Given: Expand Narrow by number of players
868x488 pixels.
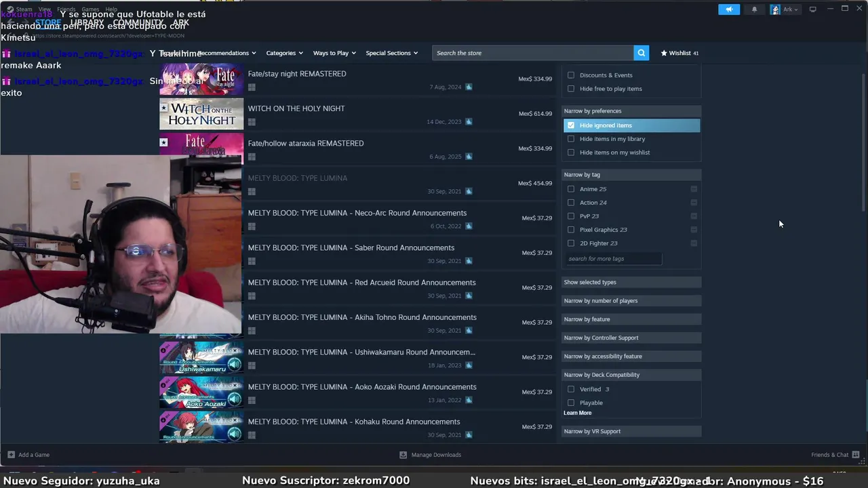Looking at the screenshot, I should click(x=631, y=301).
